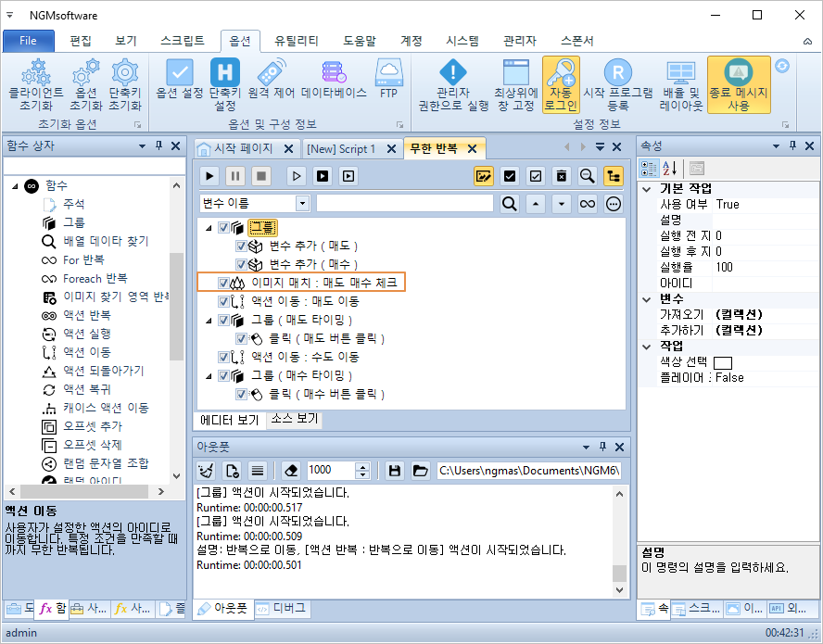This screenshot has height=644, width=823.
Task: Switch to the 소스 보기 tab
Action: click(x=295, y=419)
